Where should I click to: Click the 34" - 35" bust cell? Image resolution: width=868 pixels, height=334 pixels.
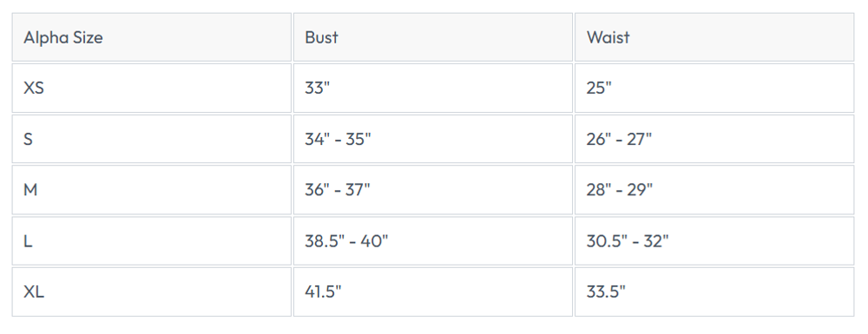(433, 139)
